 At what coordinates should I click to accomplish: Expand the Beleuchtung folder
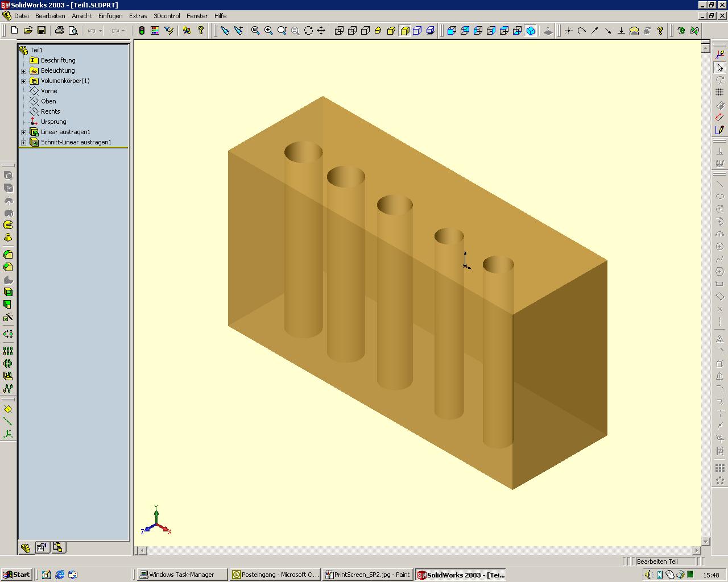[24, 71]
